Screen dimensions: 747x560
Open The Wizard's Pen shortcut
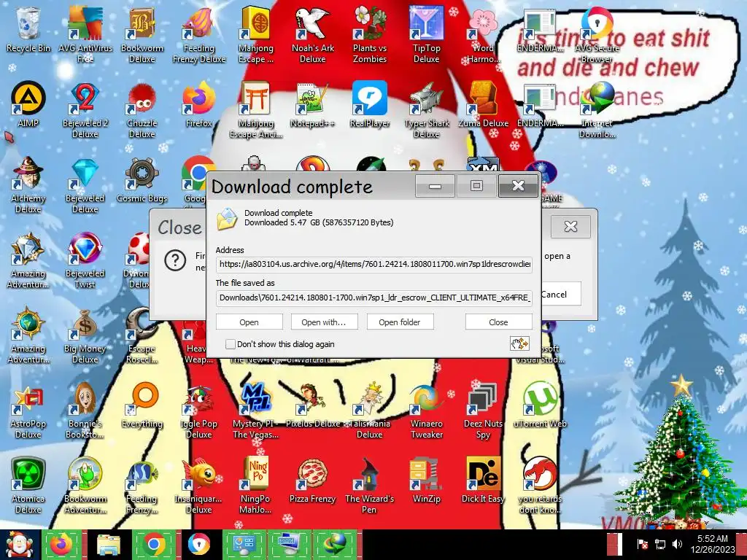tap(370, 486)
